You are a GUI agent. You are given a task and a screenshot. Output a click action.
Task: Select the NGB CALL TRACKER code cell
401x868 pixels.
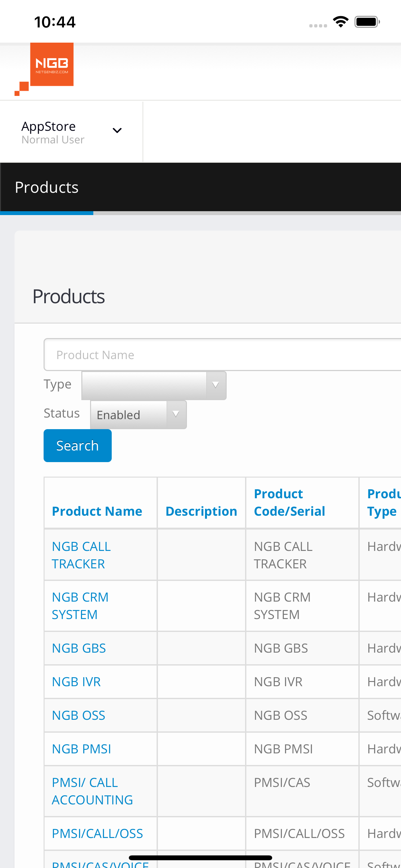tap(302, 555)
